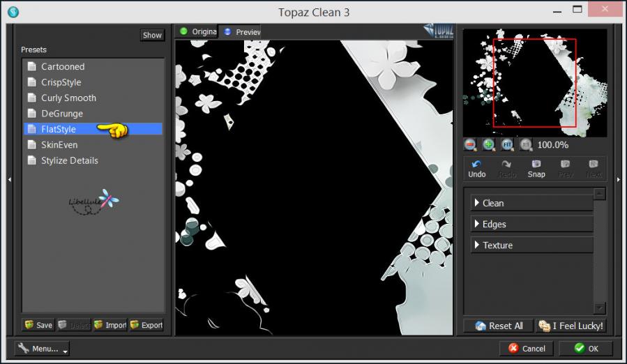Click the zoom out magnifier icon
Screen dimensions: 627x364
click(470, 144)
